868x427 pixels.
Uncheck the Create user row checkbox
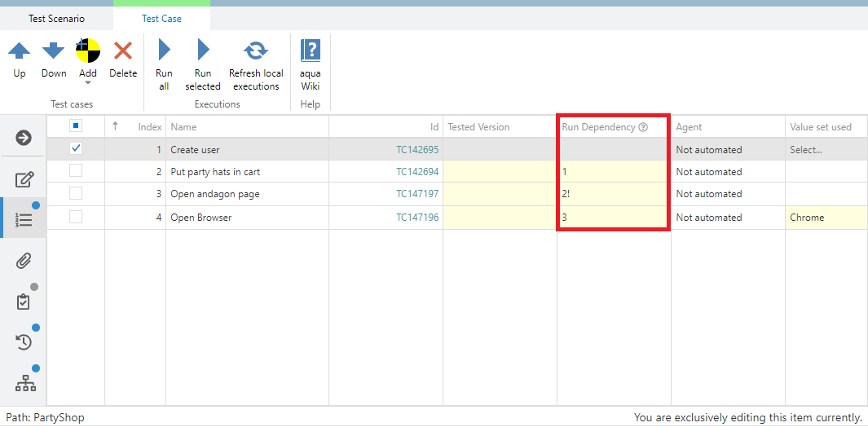pyautogui.click(x=76, y=149)
